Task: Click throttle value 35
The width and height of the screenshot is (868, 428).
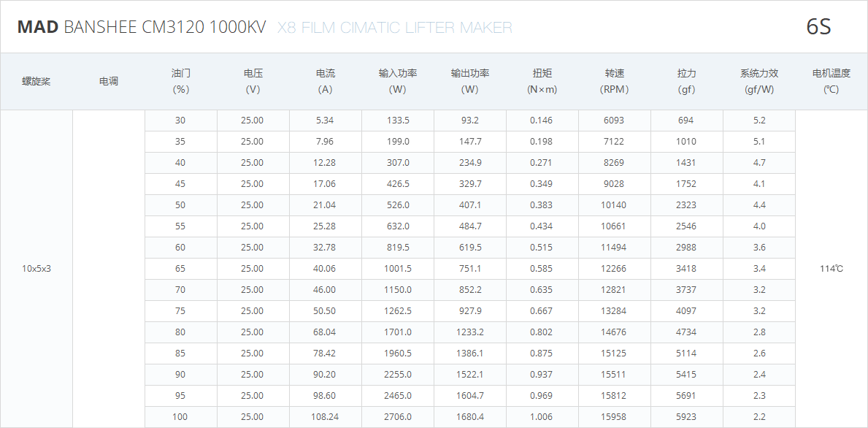Action: pos(180,141)
